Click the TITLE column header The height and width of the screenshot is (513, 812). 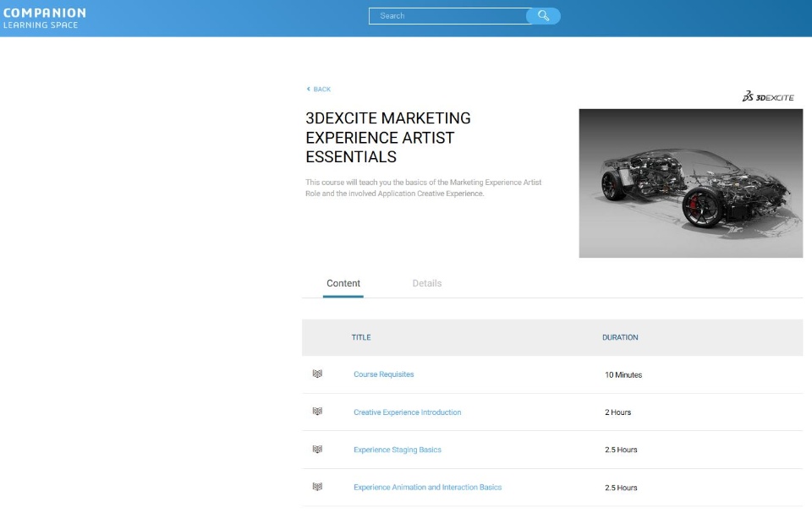(x=361, y=337)
